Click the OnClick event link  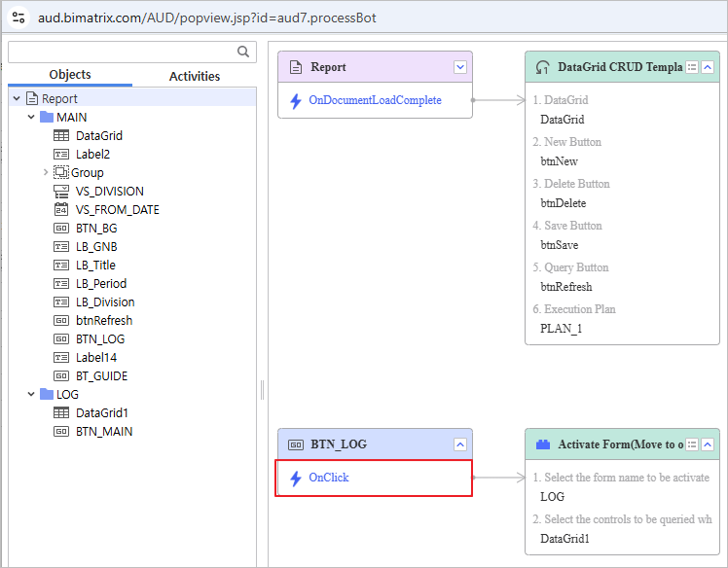coord(329,478)
